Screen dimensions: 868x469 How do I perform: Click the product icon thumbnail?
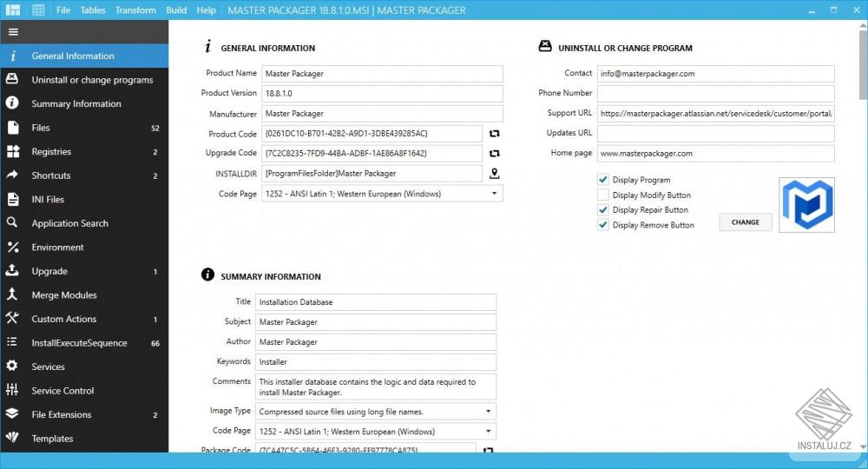pyautogui.click(x=806, y=204)
